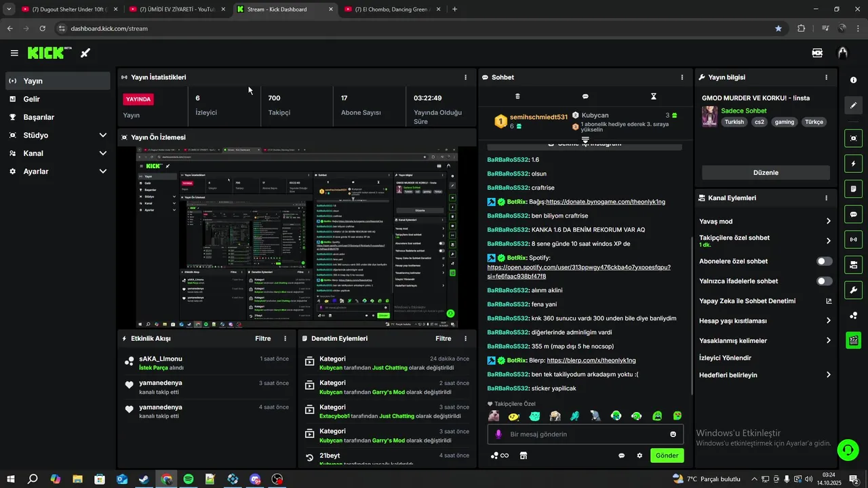Open Steam from the Windows taskbar
This screenshot has height=488, width=868.
(144, 479)
